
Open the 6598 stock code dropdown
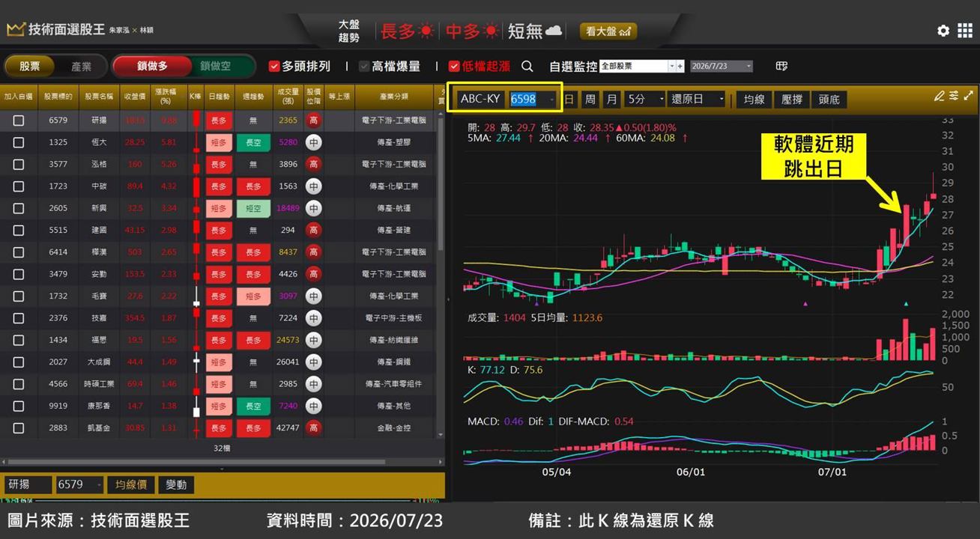coord(552,99)
